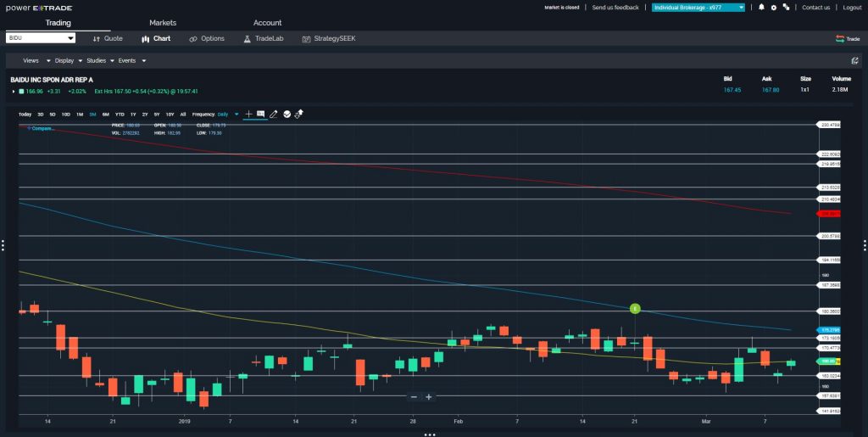This screenshot has width=868, height=437.
Task: Select the 5D time range
Action: point(53,114)
